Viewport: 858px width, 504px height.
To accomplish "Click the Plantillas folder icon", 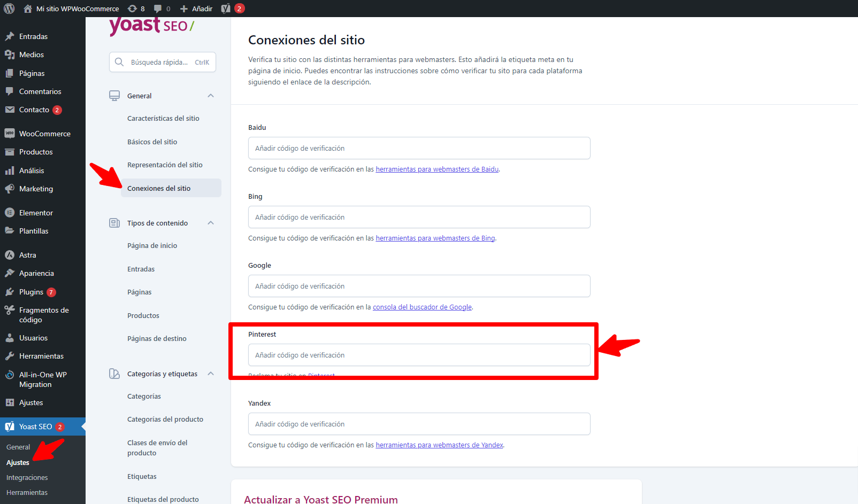I will (x=10, y=231).
